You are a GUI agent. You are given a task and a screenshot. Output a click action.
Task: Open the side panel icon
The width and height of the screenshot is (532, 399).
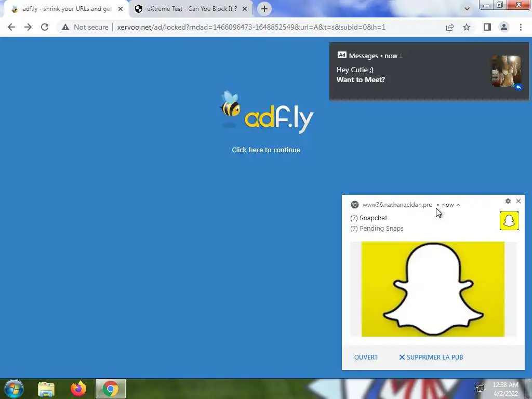coord(487,27)
